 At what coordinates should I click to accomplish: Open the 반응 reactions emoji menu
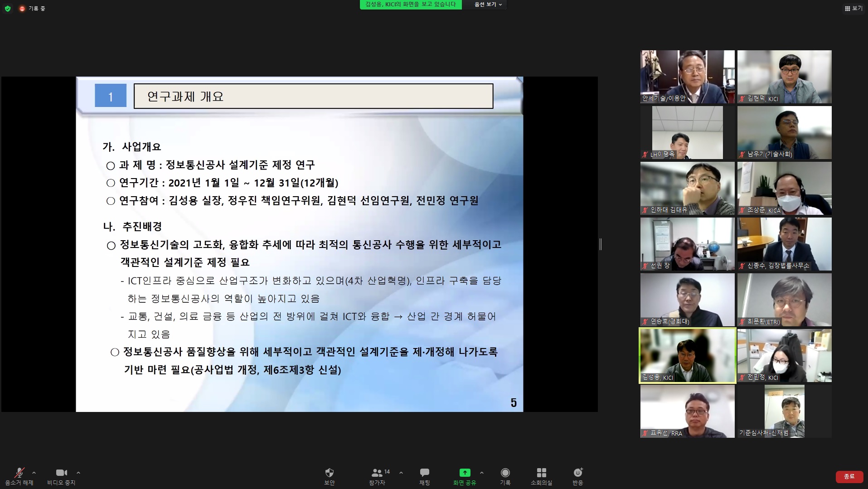578,476
